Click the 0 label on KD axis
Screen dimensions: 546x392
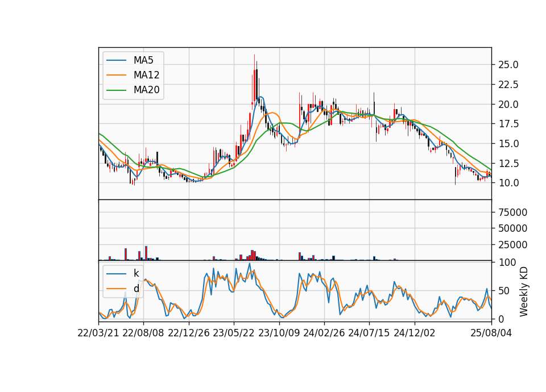click(501, 319)
